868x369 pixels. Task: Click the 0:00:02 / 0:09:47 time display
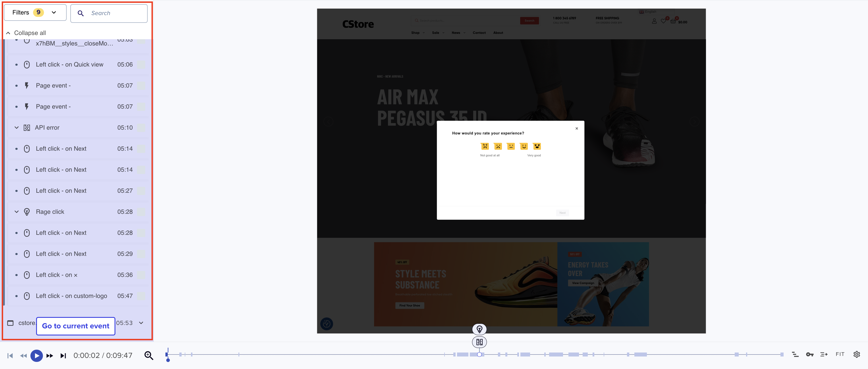coord(103,356)
